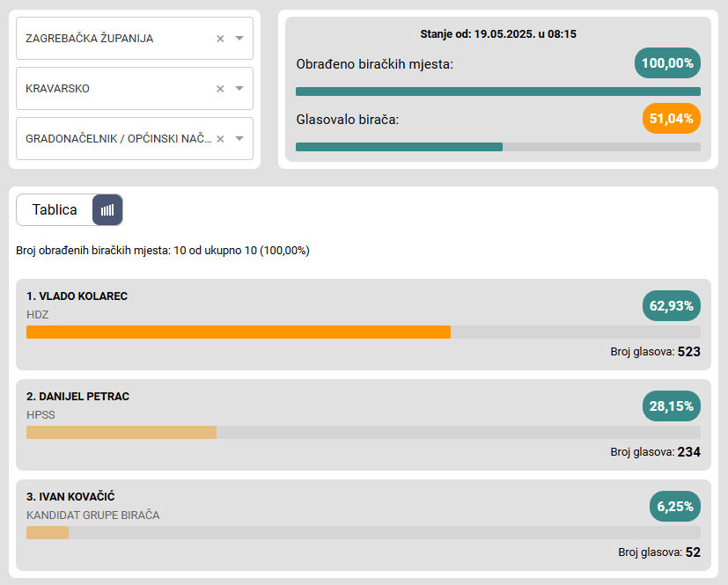Click the 100,00% processed polling stations badge
Viewport: 728px width, 585px height.
coord(667,63)
